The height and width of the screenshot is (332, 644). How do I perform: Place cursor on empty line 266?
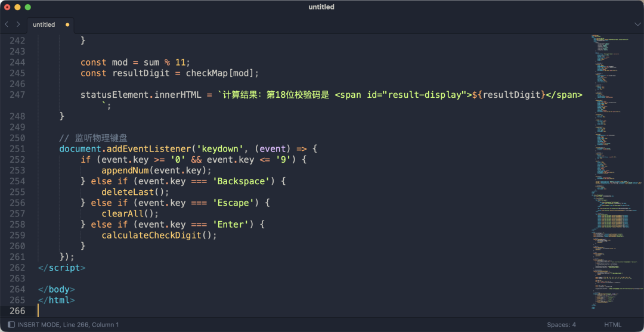179,311
